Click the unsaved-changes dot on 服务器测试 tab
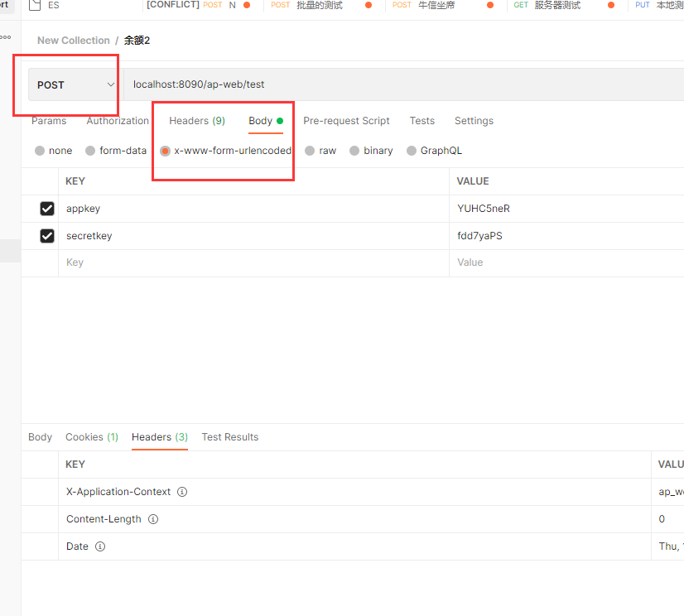This screenshot has height=616, width=684. 610,5
